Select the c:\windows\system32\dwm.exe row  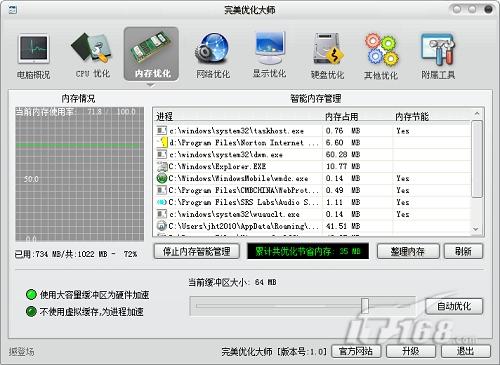tap(313, 154)
